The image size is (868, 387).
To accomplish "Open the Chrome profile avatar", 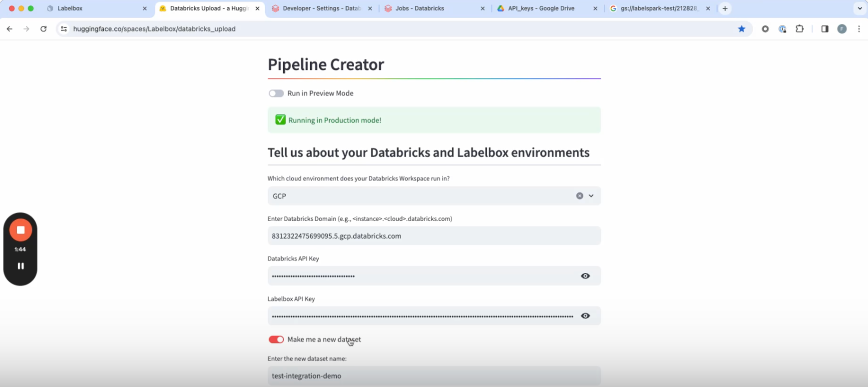I will click(842, 29).
